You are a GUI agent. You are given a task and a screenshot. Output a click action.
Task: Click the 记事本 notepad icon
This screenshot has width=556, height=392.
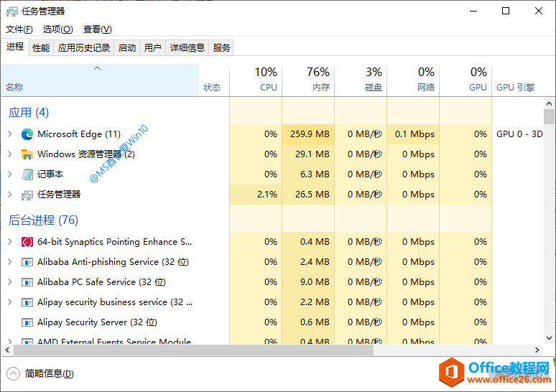pyautogui.click(x=27, y=174)
